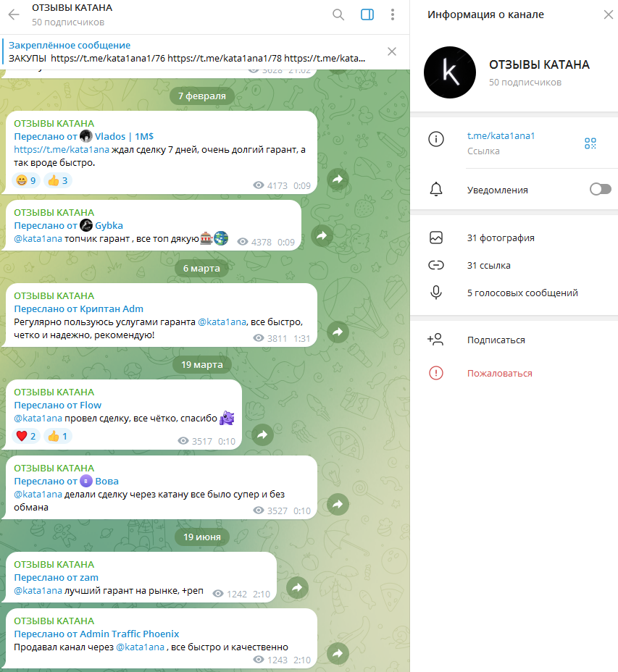Forward the Vlados | 1M$ message
The height and width of the screenshot is (672, 618).
coord(338,180)
